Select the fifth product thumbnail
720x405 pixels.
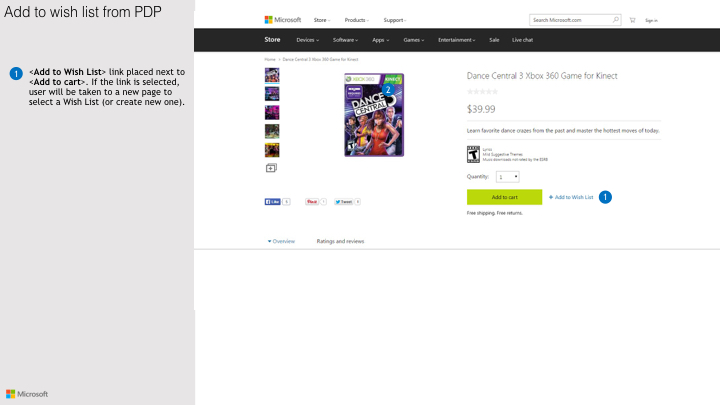click(x=272, y=150)
